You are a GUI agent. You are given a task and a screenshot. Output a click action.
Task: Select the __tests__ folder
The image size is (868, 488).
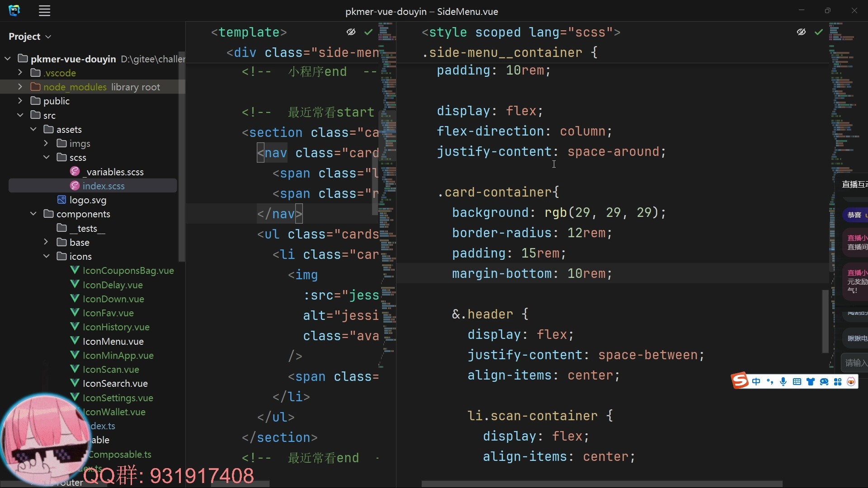pos(87,228)
